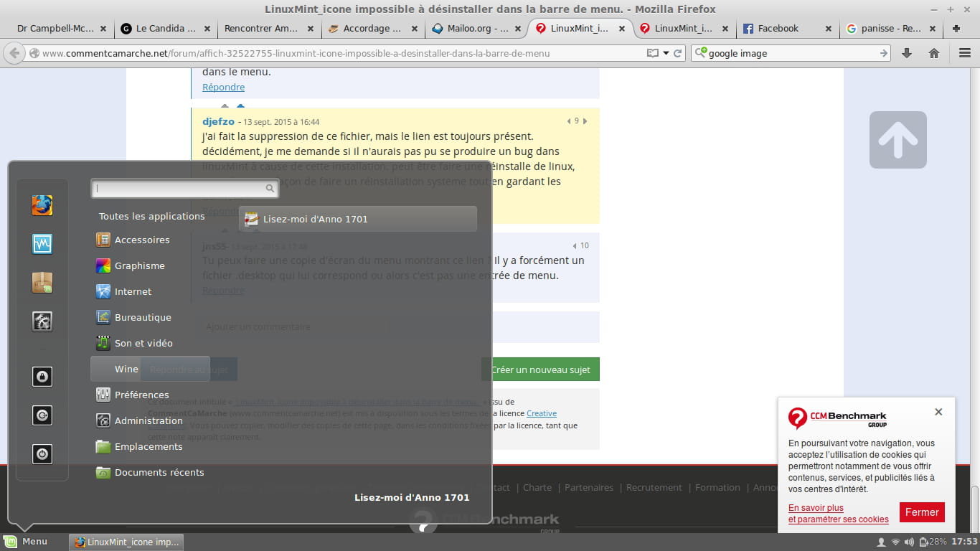This screenshot has height=551, width=980.
Task: Click the Emplacements folder icon
Action: pos(103,446)
